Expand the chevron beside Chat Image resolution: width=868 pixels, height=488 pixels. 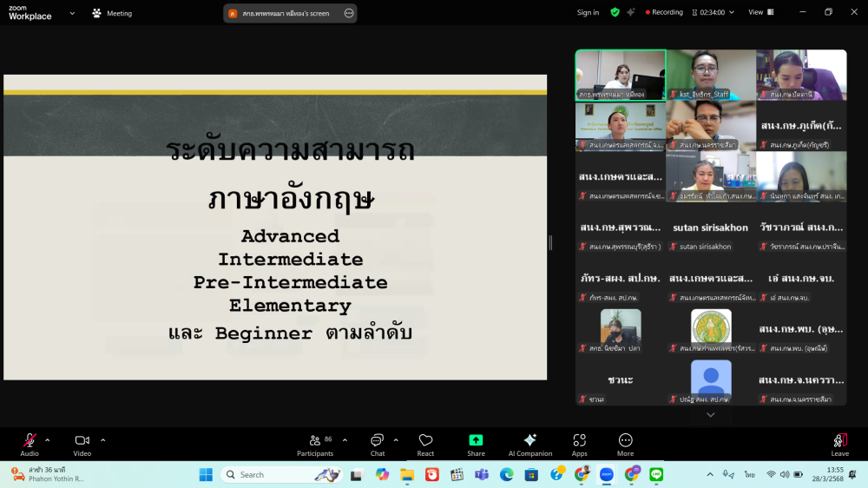(396, 440)
